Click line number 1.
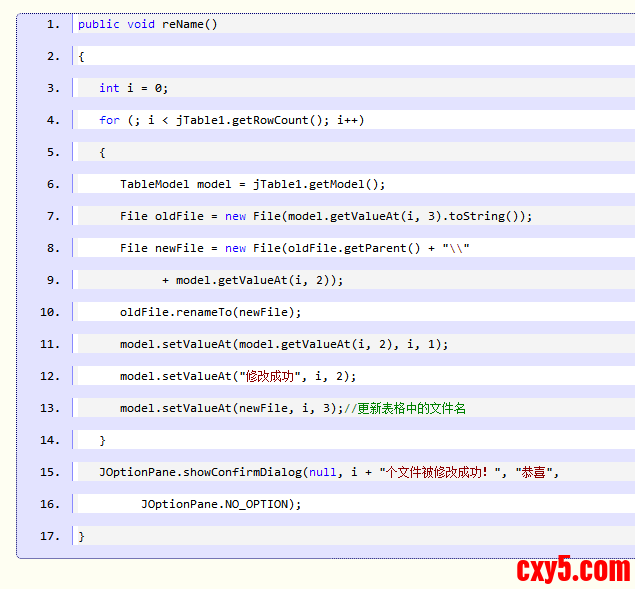This screenshot has width=635, height=589. coord(53,24)
